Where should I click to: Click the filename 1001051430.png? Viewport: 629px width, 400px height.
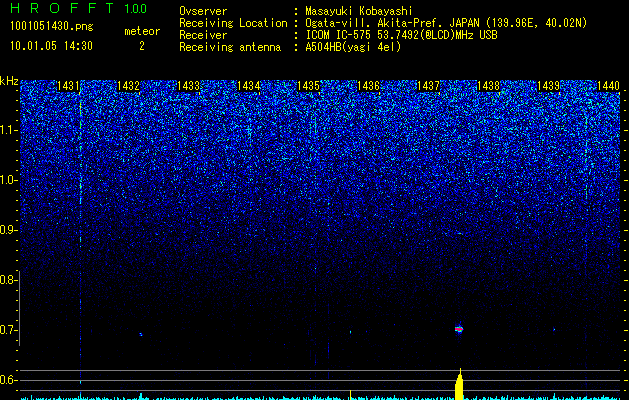point(52,26)
